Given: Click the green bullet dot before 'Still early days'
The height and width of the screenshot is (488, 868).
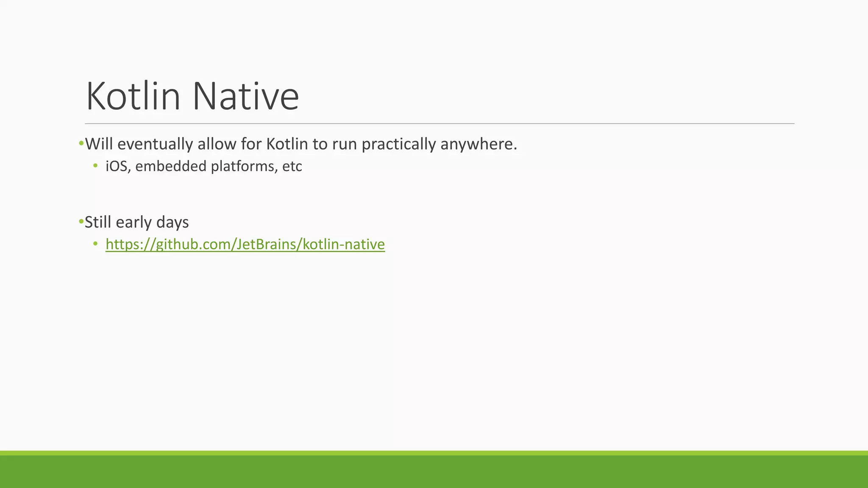Looking at the screenshot, I should pyautogui.click(x=81, y=222).
